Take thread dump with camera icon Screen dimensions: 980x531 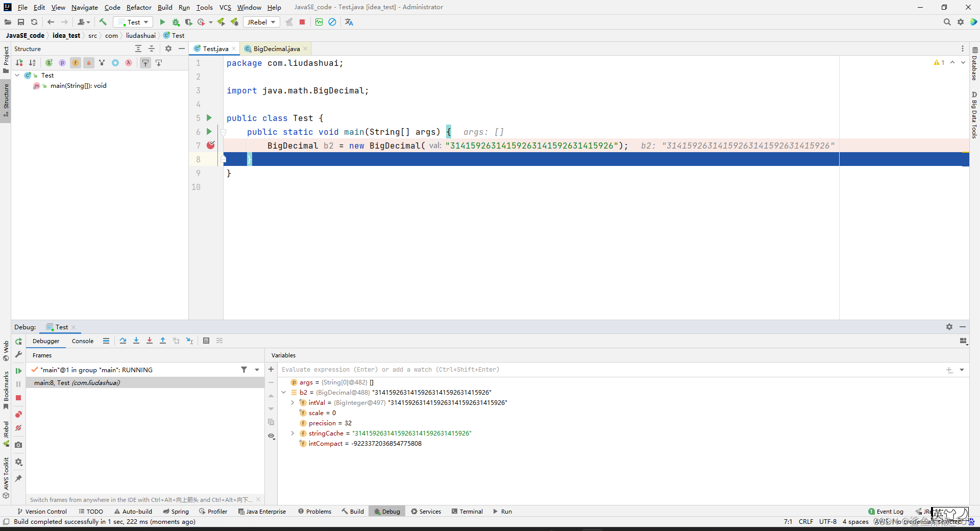[18, 445]
